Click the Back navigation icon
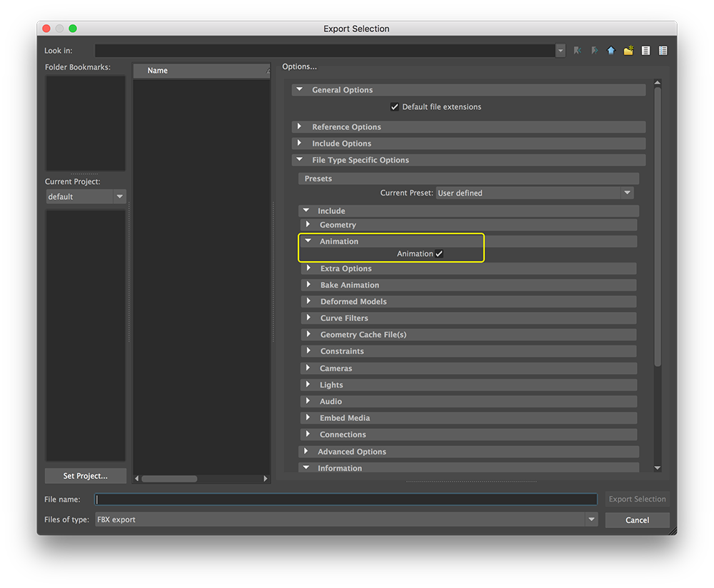Viewport: 714px width, 588px height. tap(577, 51)
